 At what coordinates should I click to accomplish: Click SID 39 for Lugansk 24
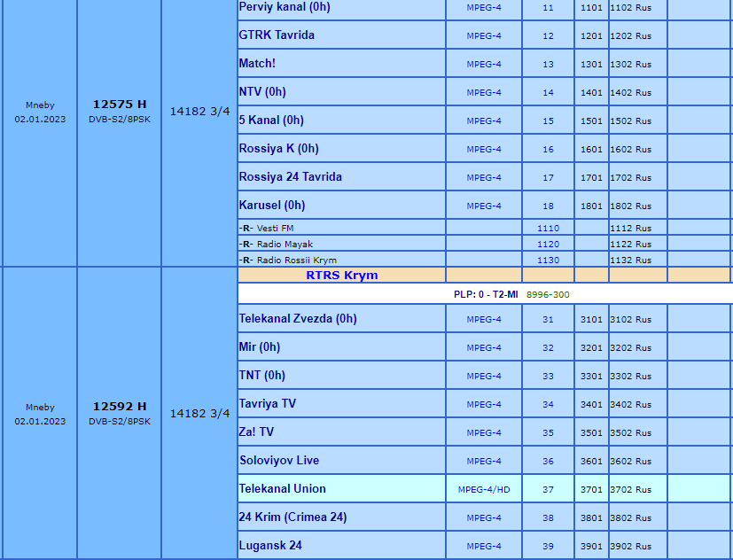point(549,546)
